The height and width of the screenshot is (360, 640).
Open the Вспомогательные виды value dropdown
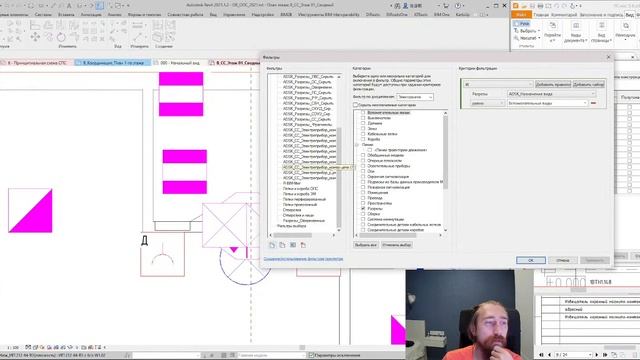click(x=547, y=103)
